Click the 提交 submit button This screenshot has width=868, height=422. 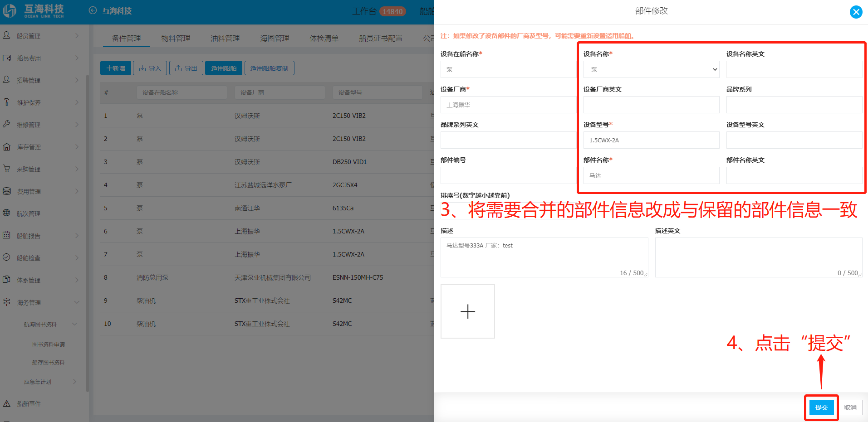point(821,407)
